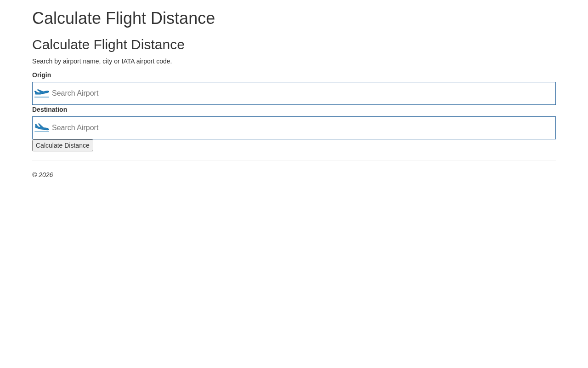Select the arriving airplane icon
588x368 pixels.
click(42, 128)
